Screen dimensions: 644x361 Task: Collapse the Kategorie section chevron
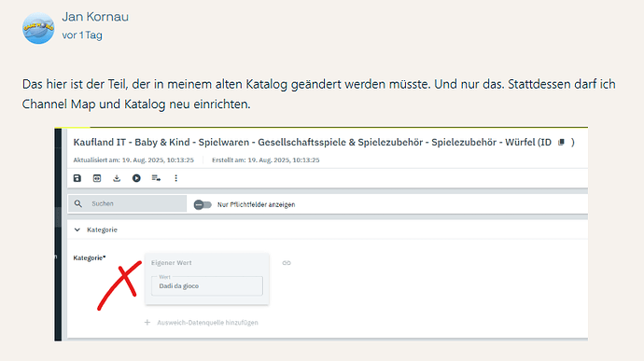pos(77,229)
